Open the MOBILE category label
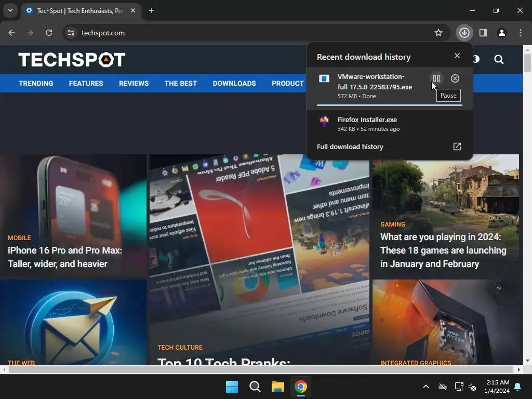 coord(19,238)
